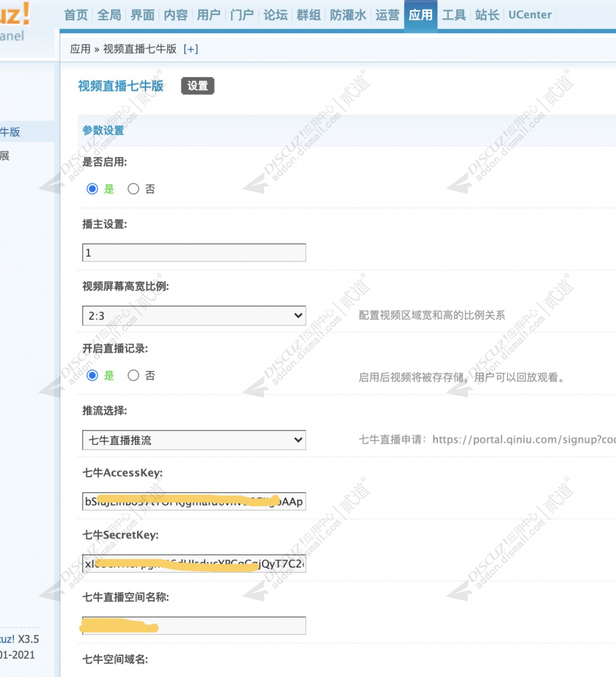Image resolution: width=616 pixels, height=677 pixels.
Task: Open the UCenter navigation tab
Action: click(530, 15)
